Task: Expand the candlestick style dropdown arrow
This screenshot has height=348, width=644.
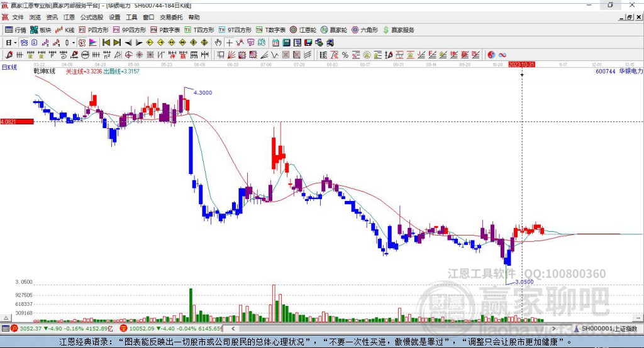Action: click(x=74, y=43)
